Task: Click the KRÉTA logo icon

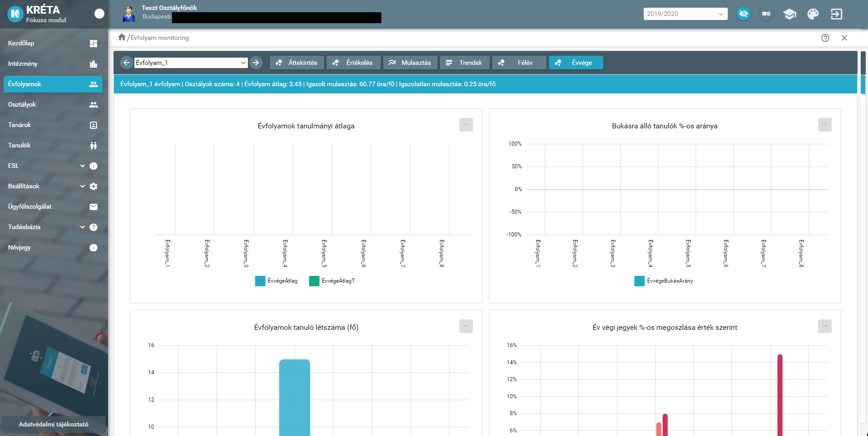Action: tap(15, 14)
